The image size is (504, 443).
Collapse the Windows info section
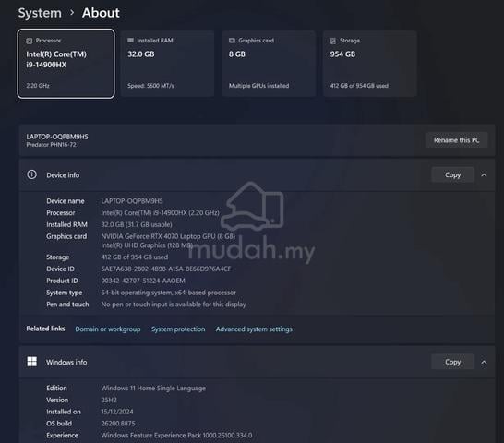[x=484, y=363]
